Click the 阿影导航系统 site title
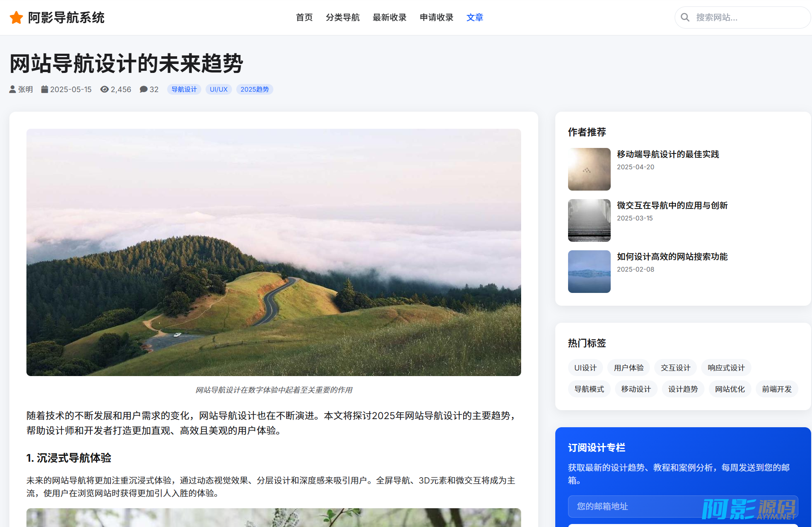Screen dimensions: 812x527 tap(66, 17)
